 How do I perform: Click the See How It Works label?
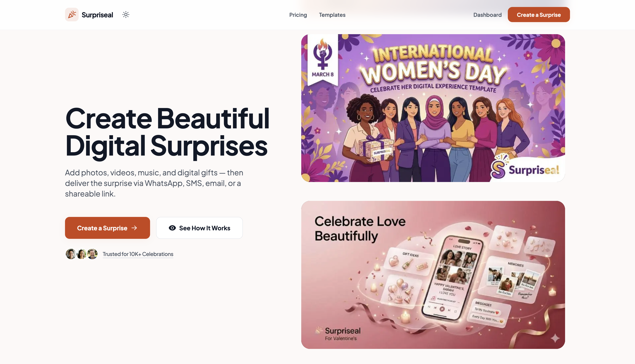205,228
